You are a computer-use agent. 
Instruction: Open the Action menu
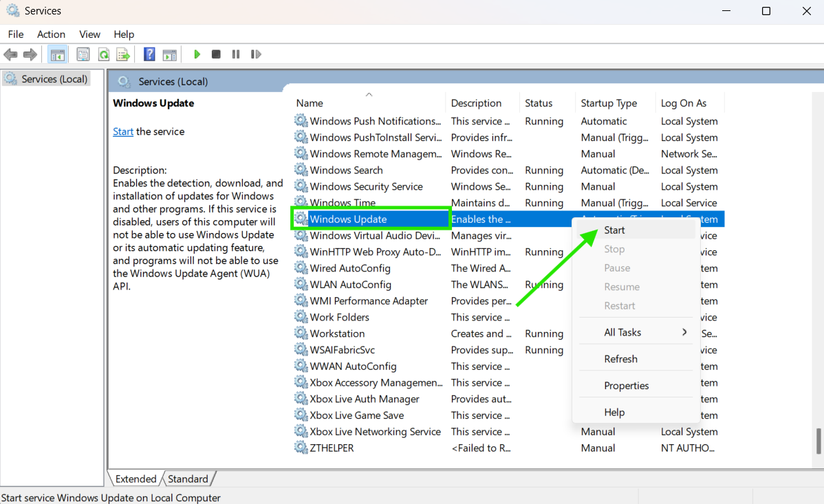(51, 34)
